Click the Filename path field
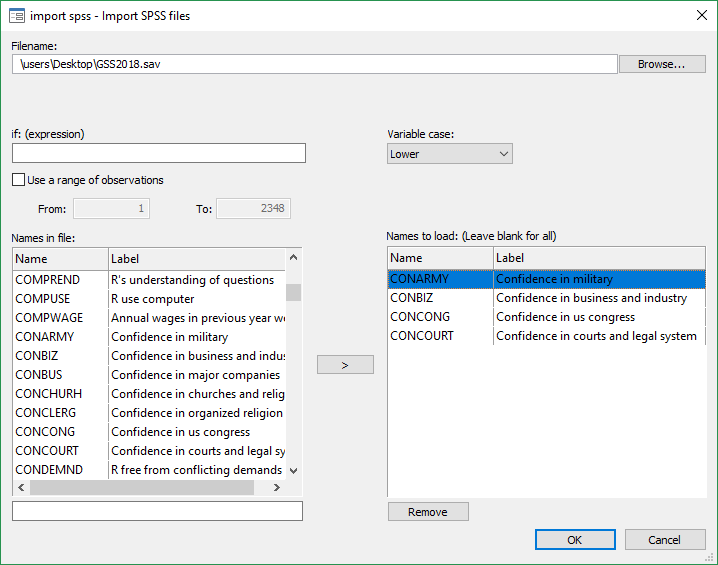718x565 pixels. 315,64
